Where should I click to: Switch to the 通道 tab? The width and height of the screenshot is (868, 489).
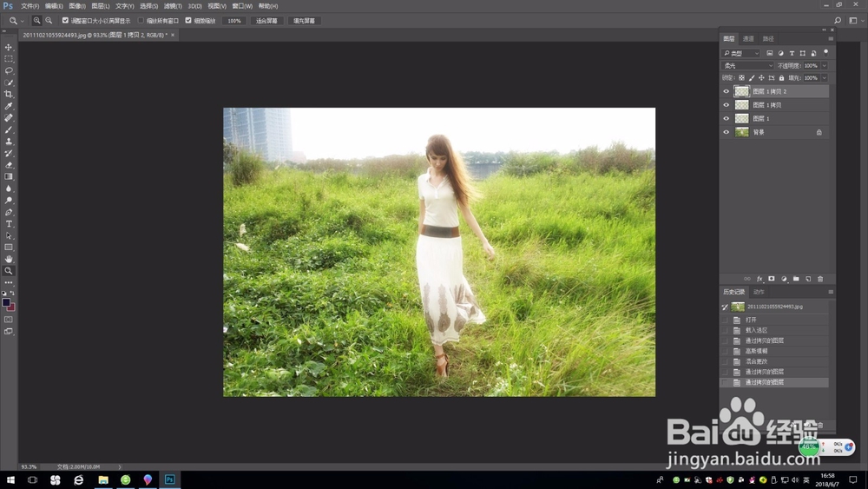[748, 39]
